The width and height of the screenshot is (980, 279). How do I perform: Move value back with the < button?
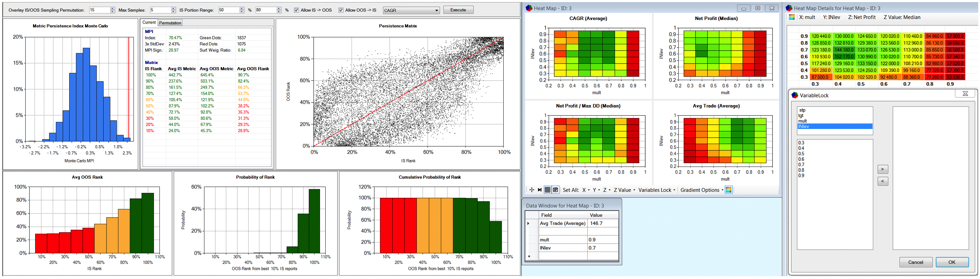(x=883, y=181)
